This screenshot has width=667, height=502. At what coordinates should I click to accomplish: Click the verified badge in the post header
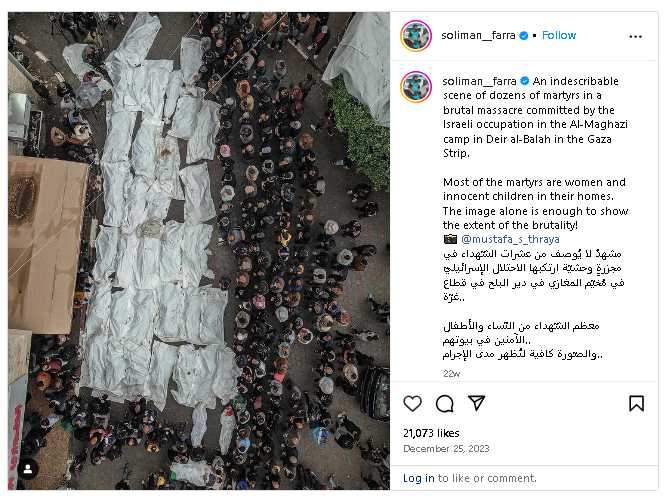pos(524,36)
